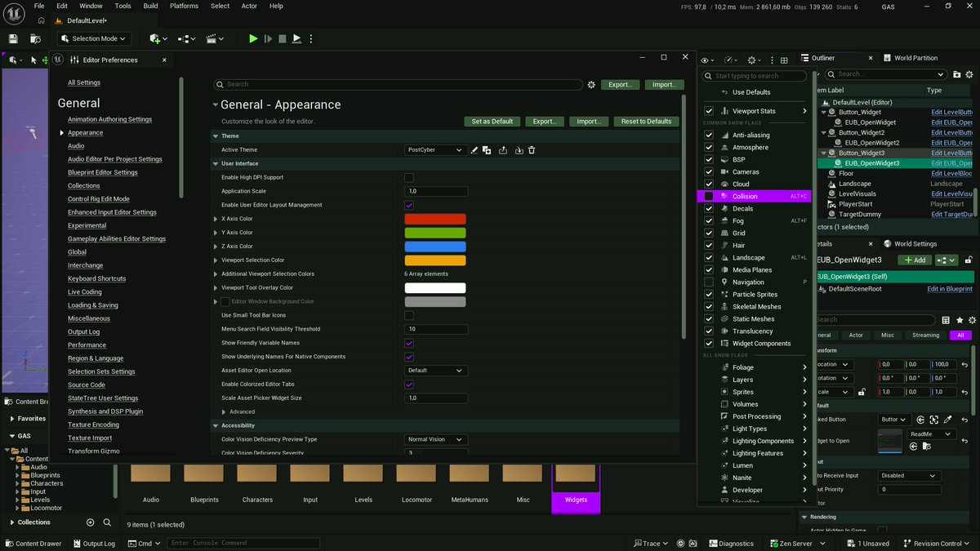Click the Stop simulation square button
980x551 pixels.
(x=282, y=38)
